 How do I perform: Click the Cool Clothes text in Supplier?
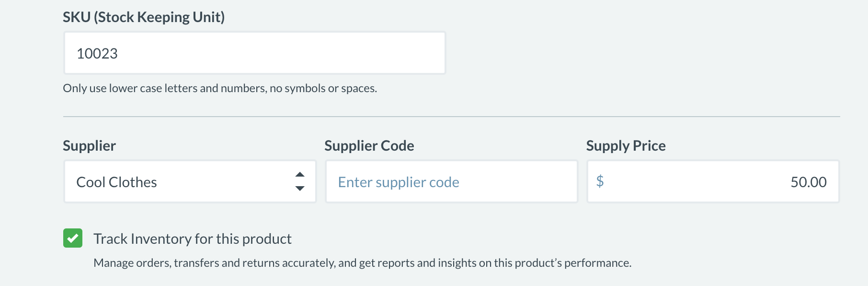(116, 182)
